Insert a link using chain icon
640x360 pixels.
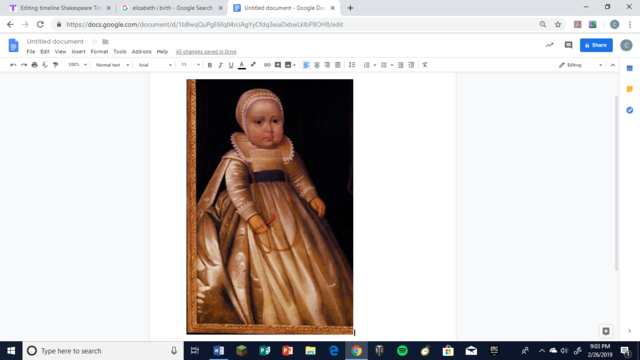click(x=267, y=65)
